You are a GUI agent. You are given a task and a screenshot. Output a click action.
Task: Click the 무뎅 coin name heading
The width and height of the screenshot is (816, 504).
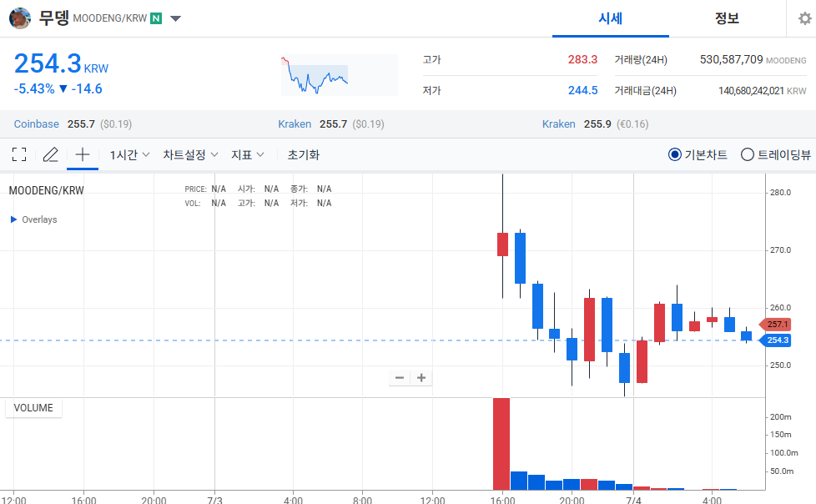pyautogui.click(x=54, y=18)
